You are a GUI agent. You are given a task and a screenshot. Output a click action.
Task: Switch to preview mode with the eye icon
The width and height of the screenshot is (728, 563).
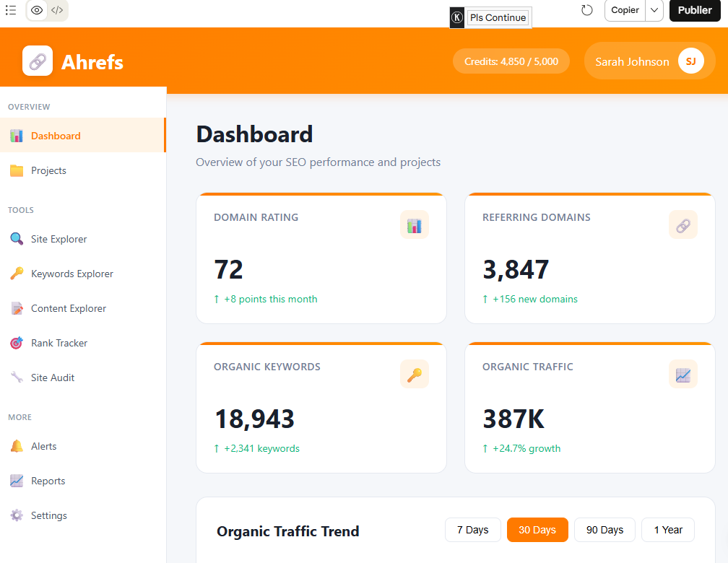pos(37,10)
